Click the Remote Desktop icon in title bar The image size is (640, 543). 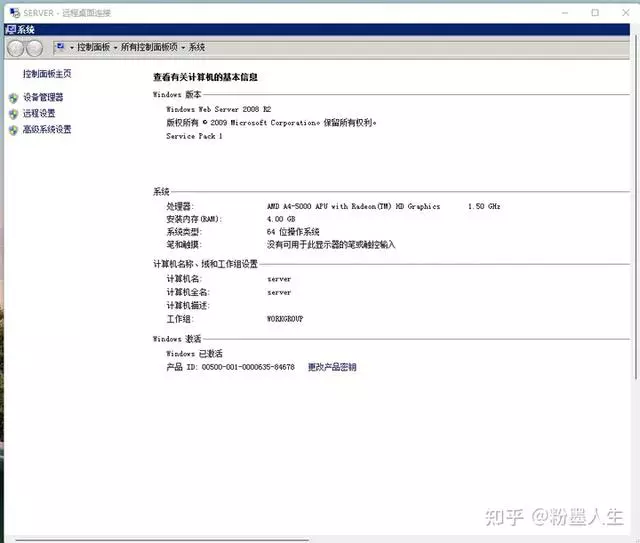[x=15, y=13]
